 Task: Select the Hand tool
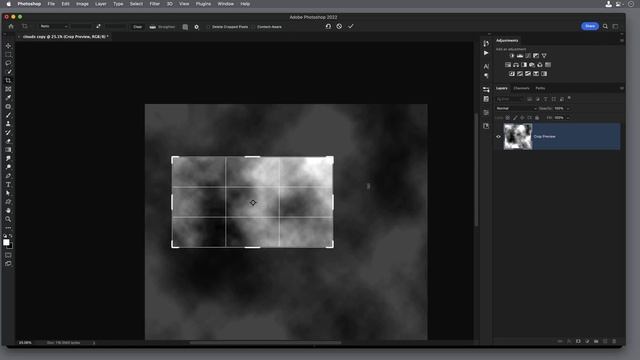coord(8,211)
